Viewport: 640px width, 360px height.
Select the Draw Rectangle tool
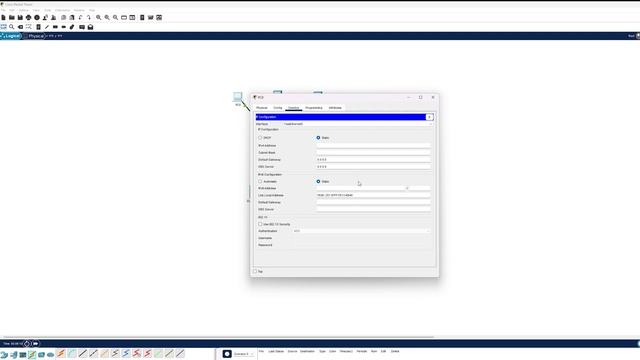tap(55, 27)
